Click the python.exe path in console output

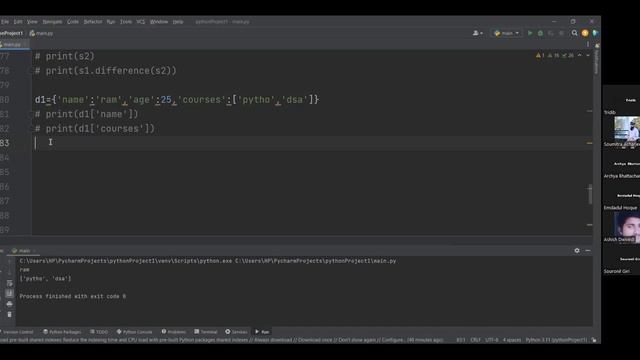coord(125,261)
